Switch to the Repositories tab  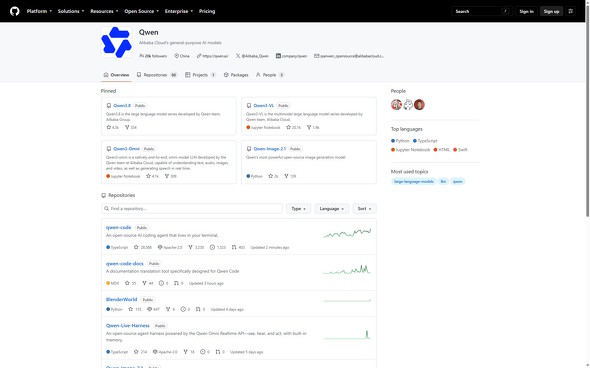pos(157,75)
